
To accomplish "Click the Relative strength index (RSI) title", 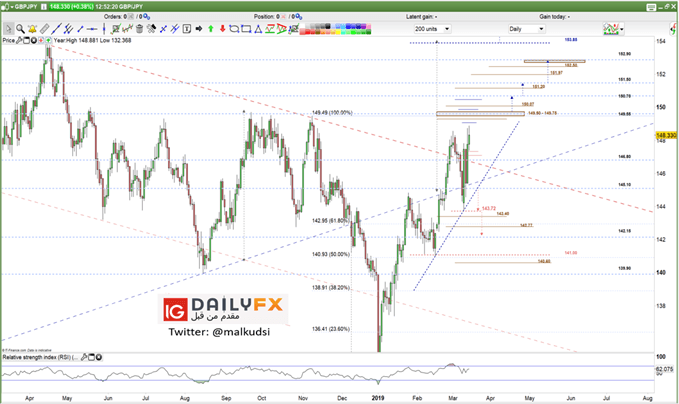I will pyautogui.click(x=40, y=357).
